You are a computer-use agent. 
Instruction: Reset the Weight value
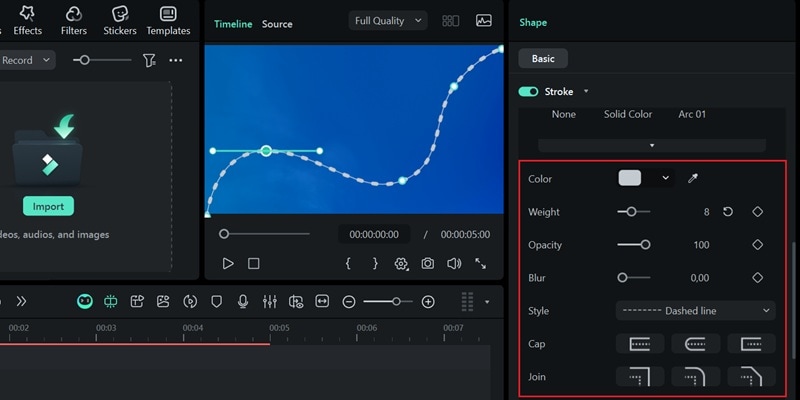coord(728,212)
